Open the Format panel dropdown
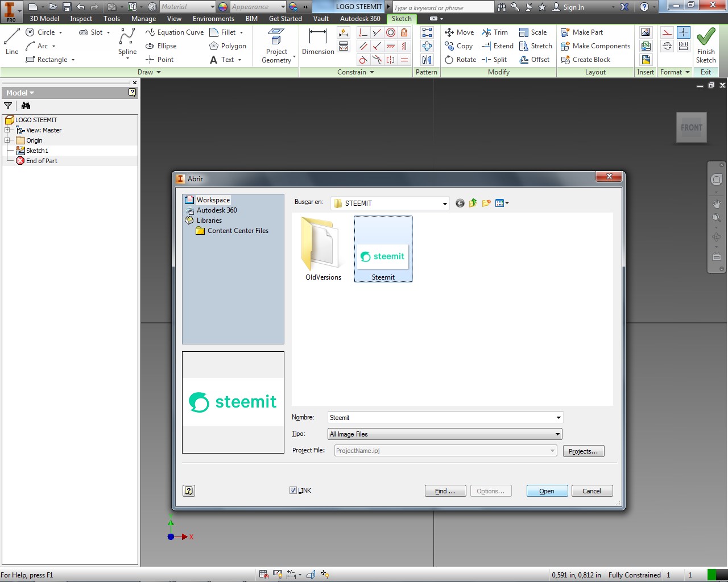 (675, 72)
